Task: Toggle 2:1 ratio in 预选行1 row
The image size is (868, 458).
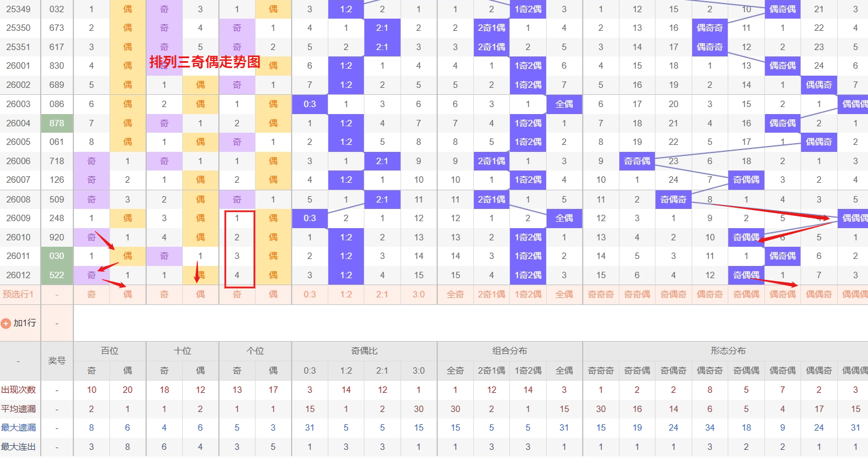Action: [382, 294]
